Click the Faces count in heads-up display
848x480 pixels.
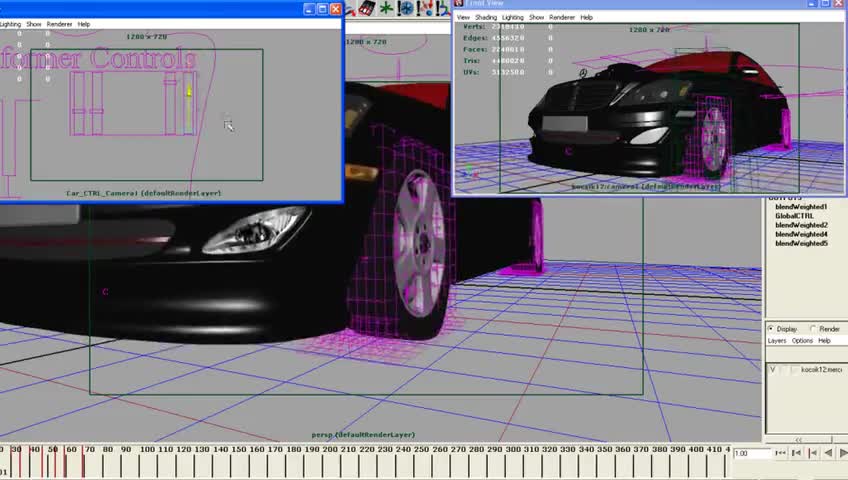coord(508,49)
